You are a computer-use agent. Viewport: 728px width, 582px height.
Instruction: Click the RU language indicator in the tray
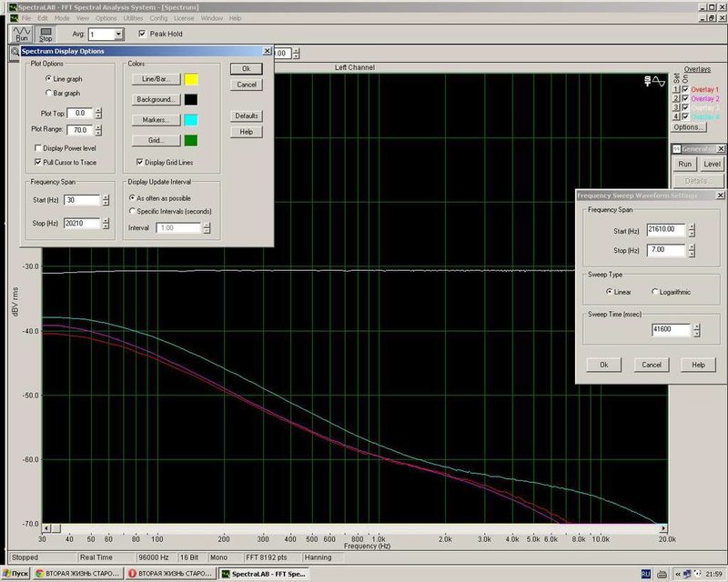coord(645,574)
